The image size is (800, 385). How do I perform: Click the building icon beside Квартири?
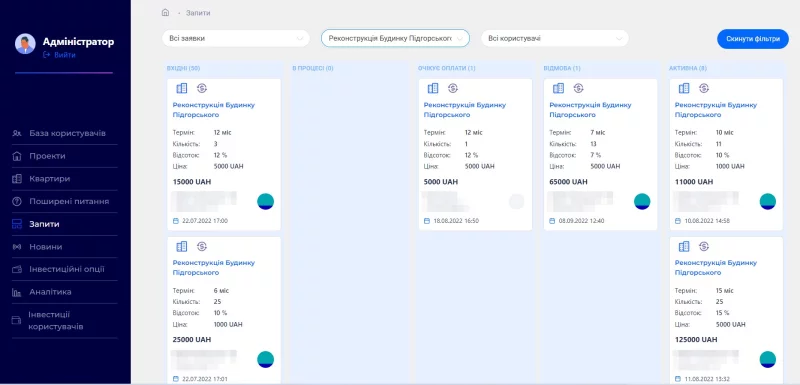tap(17, 178)
